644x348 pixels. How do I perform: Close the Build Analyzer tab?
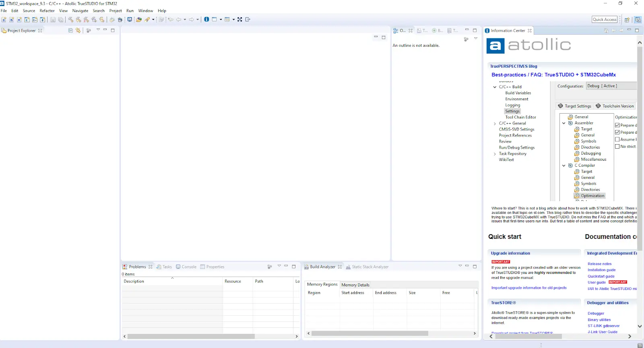(x=340, y=267)
